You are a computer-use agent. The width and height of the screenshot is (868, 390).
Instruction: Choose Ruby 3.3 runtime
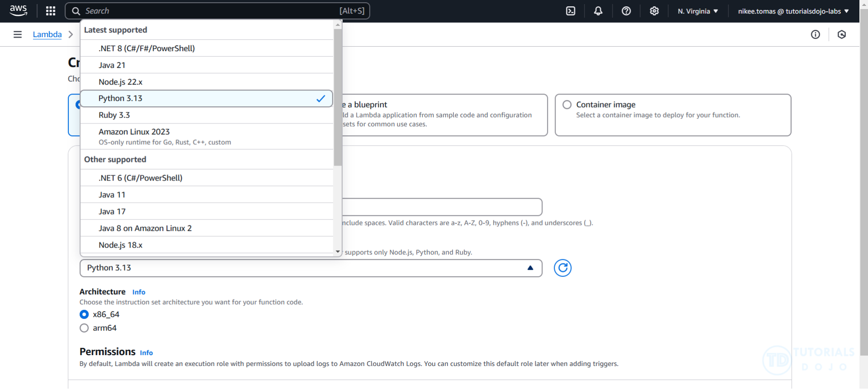click(x=207, y=115)
